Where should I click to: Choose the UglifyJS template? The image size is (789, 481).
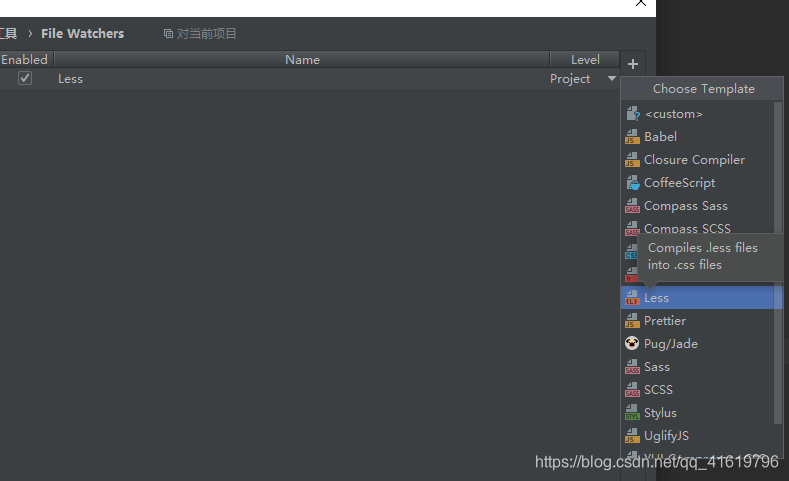coord(698,436)
